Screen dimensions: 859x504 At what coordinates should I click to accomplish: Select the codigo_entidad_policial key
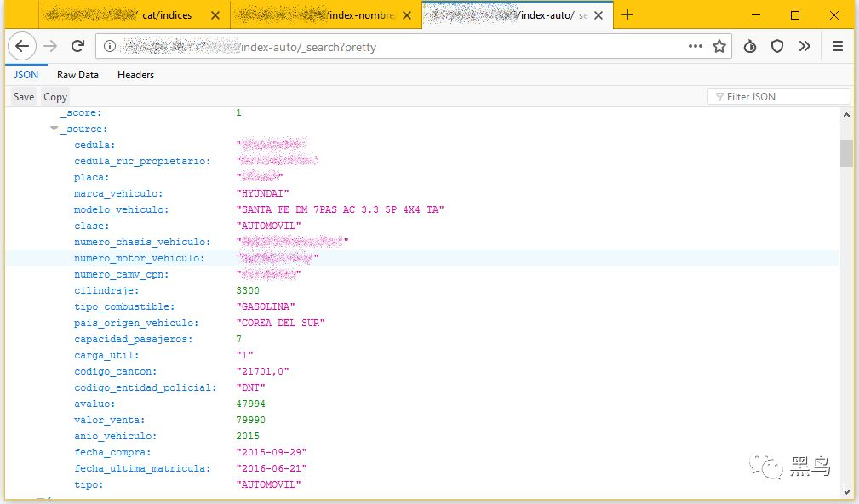(146, 387)
